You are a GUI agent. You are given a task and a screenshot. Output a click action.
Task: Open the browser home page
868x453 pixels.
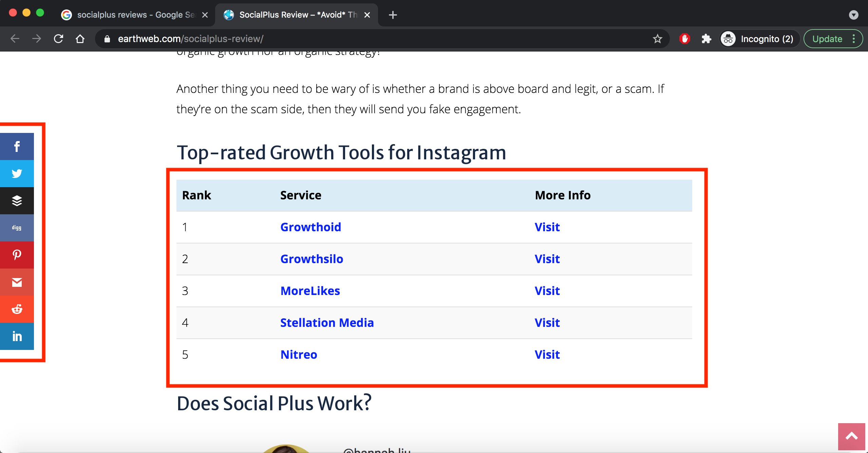80,39
